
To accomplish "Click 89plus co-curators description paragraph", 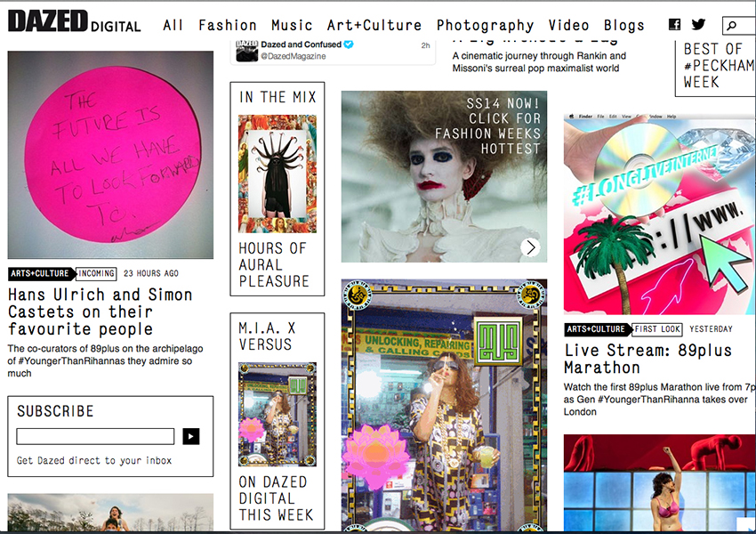I will coord(105,360).
